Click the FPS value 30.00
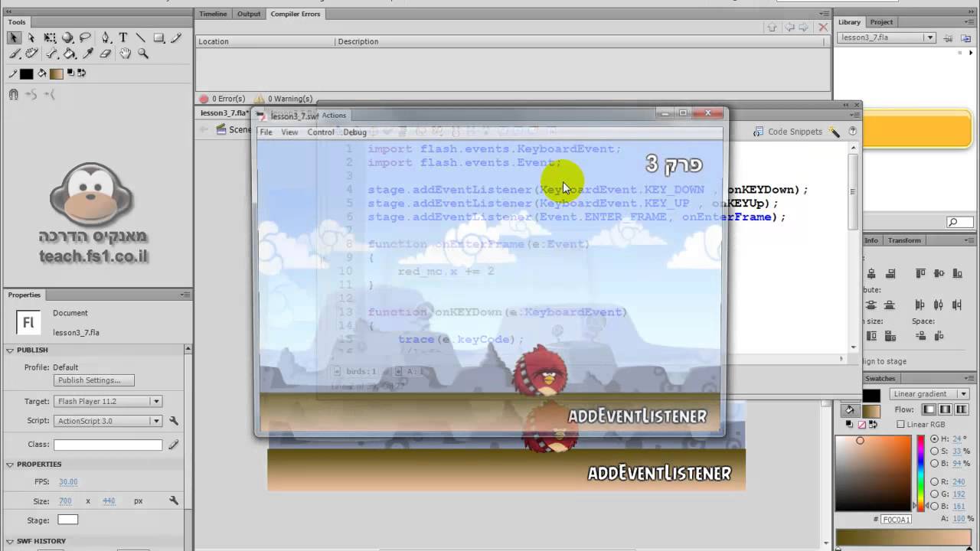980x551 pixels. pyautogui.click(x=68, y=482)
